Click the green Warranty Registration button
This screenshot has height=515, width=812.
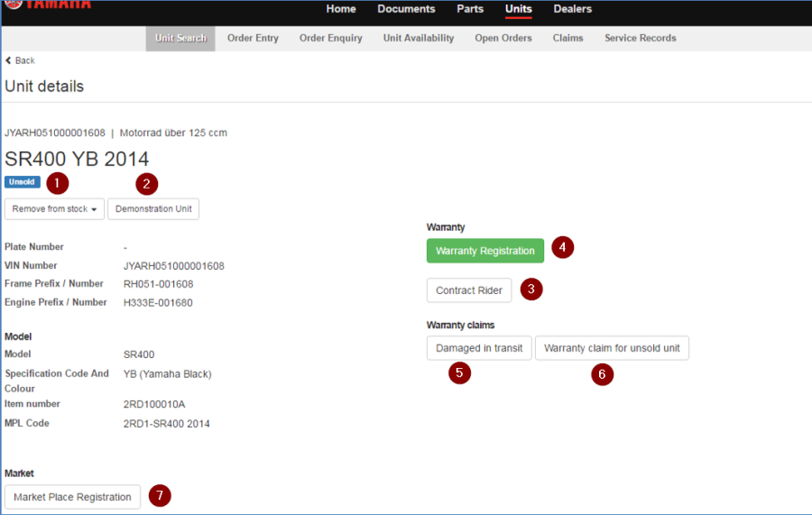pyautogui.click(x=485, y=251)
